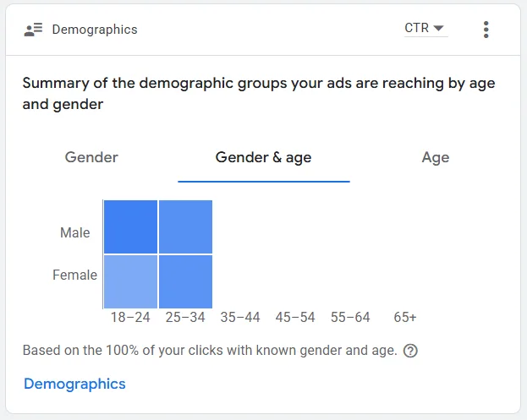Screen dimensions: 527x420
Task: Select the Gender & age tab
Action: [x=263, y=157]
